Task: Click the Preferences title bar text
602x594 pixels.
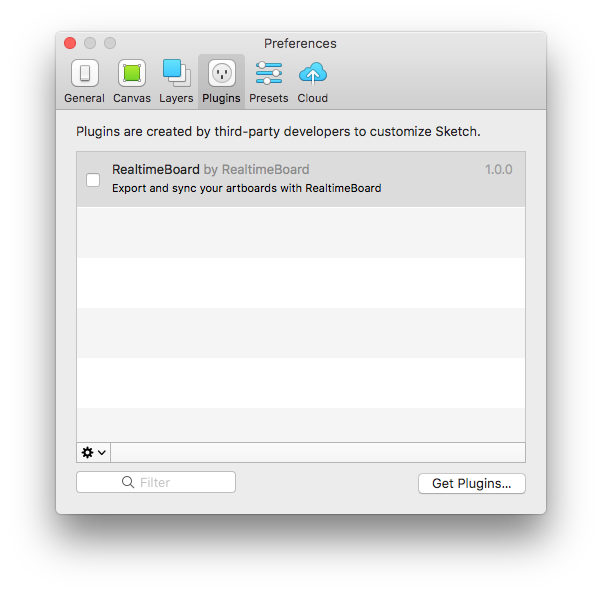Action: coord(300,43)
